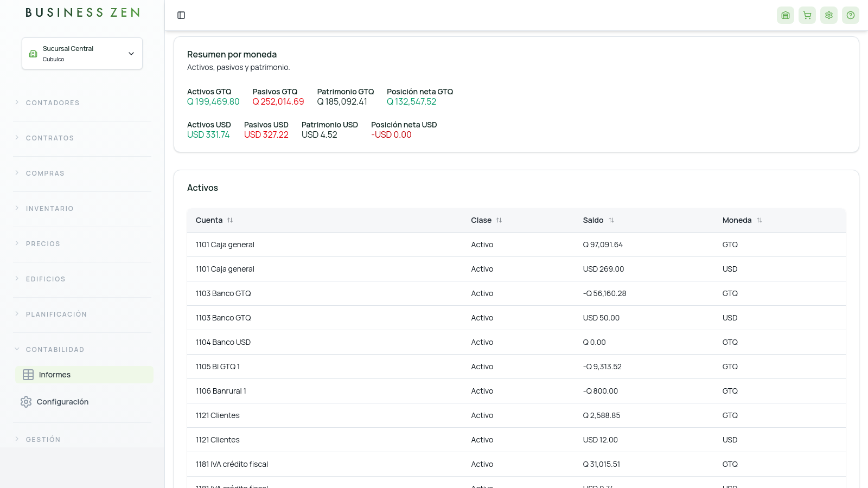Screen dimensions: 868x488
Task: Sort table by Cuenta column arrows
Action: click(x=230, y=220)
